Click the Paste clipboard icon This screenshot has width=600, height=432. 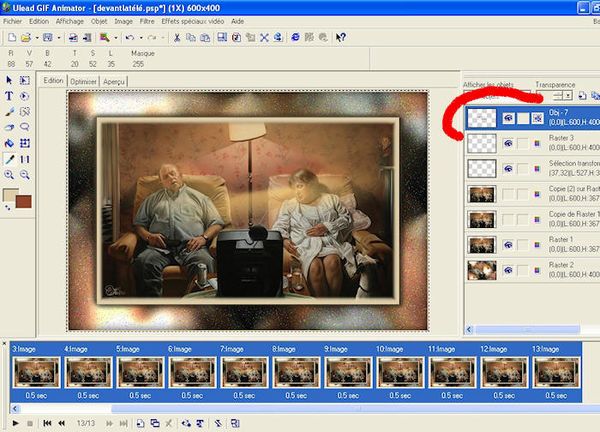pos(205,37)
